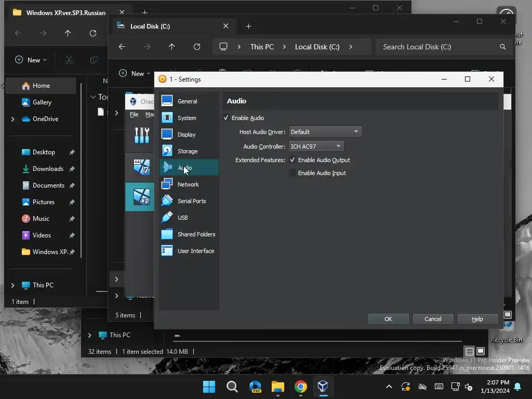
Task: Expand OneDrive in navigation pane
Action: click(x=12, y=119)
